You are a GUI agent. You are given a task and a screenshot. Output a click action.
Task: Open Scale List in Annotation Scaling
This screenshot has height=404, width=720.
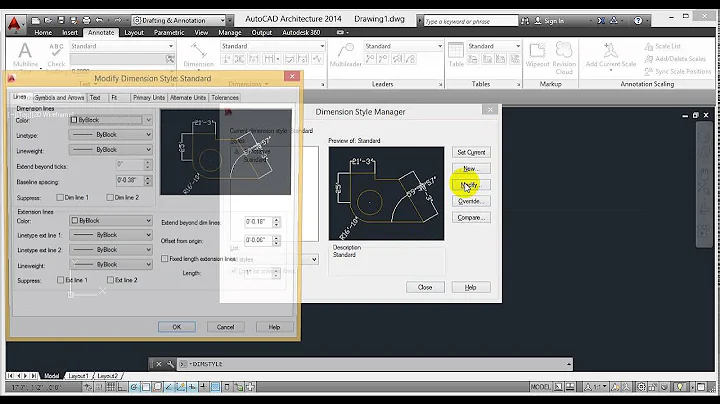tap(663, 46)
